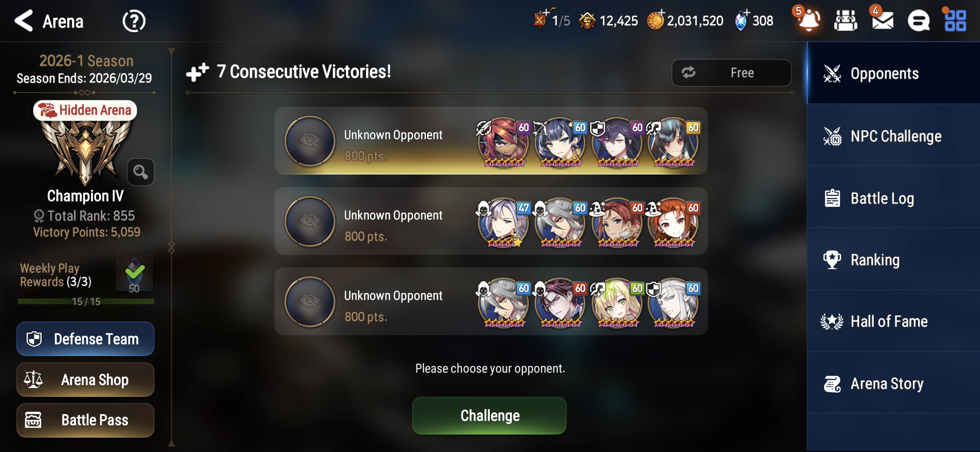Viewport: 980px width, 452px height.
Task: Open the chat bubble icon
Action: coord(919,21)
